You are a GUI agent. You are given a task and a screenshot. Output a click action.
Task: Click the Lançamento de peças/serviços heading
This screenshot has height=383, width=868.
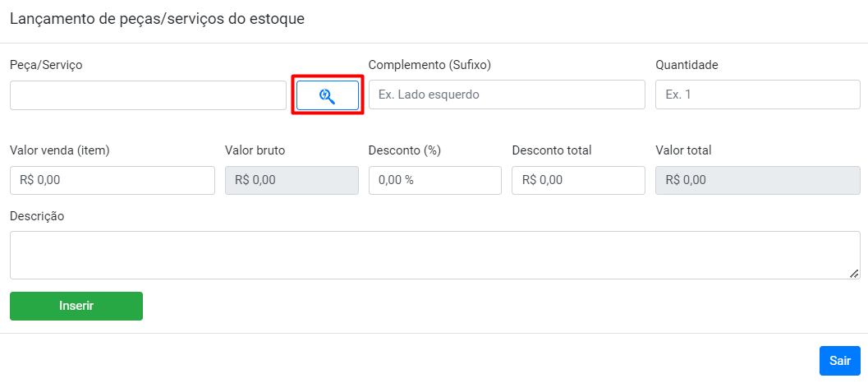[x=157, y=19]
